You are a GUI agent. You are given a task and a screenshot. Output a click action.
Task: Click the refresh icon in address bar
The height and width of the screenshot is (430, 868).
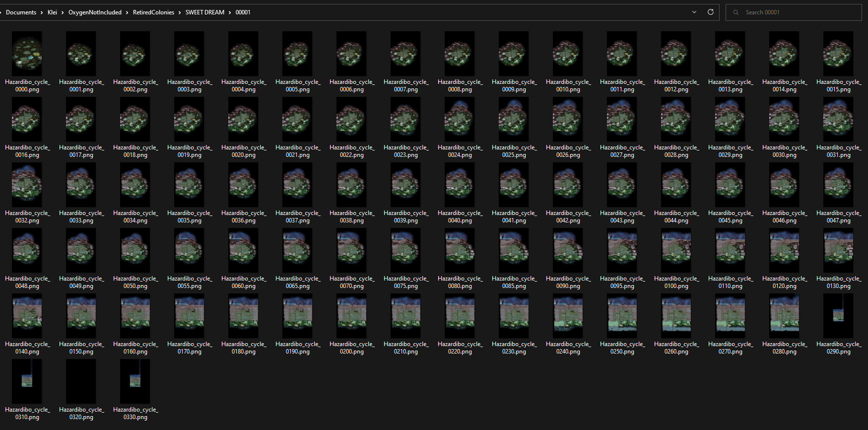710,12
